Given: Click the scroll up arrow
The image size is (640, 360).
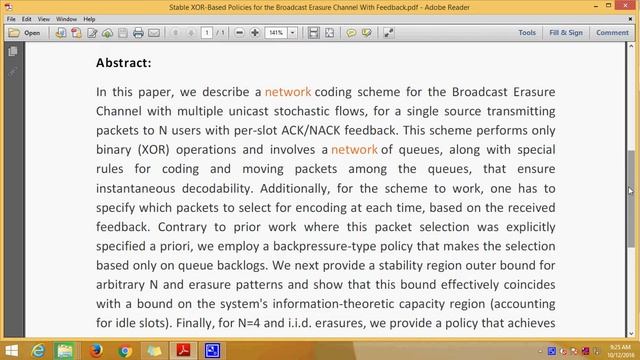Looking at the screenshot, I should click(x=631, y=46).
